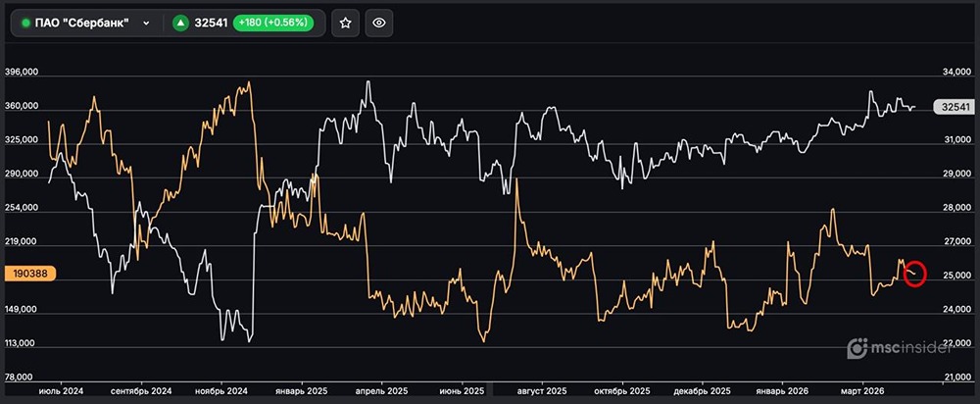Image resolution: width=980 pixels, height=404 pixels.
Task: Select the август 2025 date label
Action: 541,390
